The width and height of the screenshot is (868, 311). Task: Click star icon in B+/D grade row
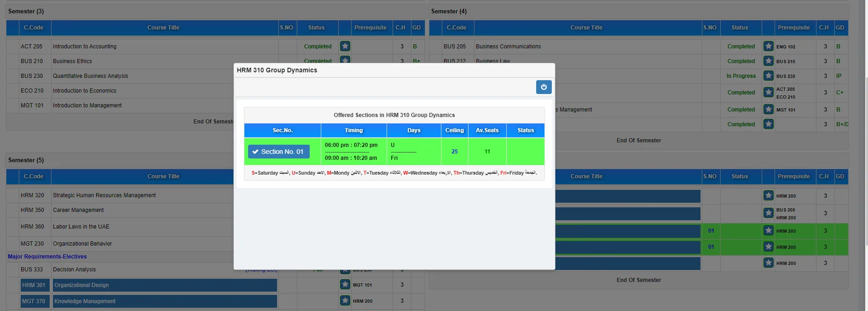(x=768, y=124)
